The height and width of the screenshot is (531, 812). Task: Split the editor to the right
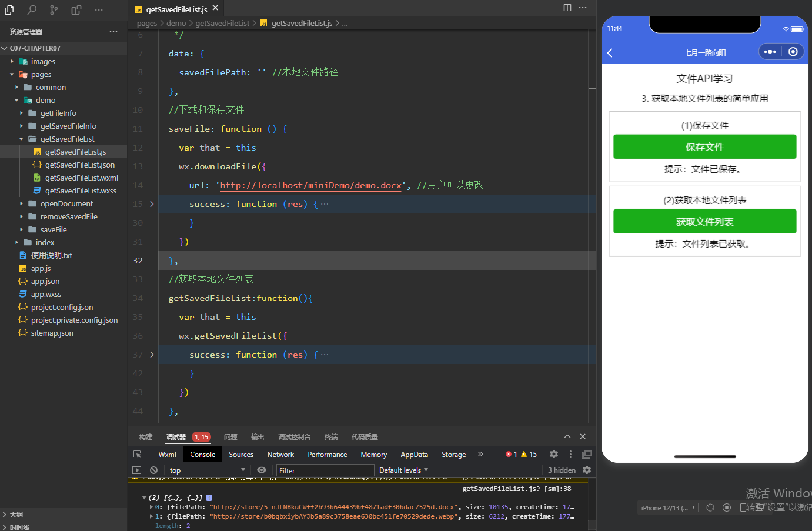tap(567, 8)
